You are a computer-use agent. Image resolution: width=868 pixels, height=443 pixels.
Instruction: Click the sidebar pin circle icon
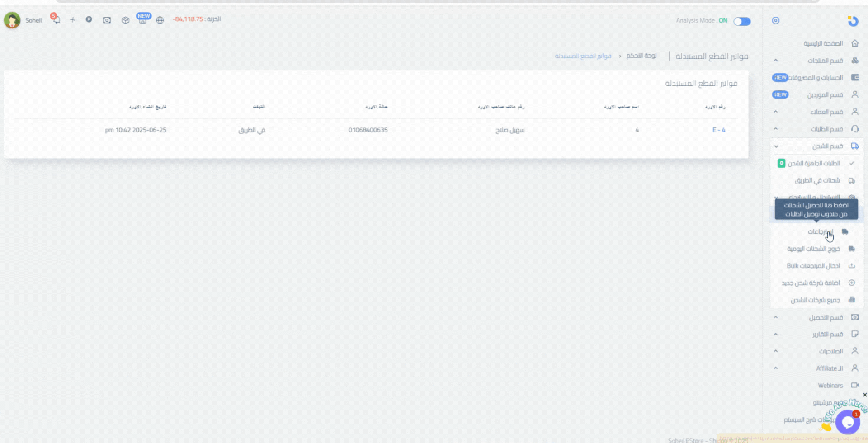(775, 20)
